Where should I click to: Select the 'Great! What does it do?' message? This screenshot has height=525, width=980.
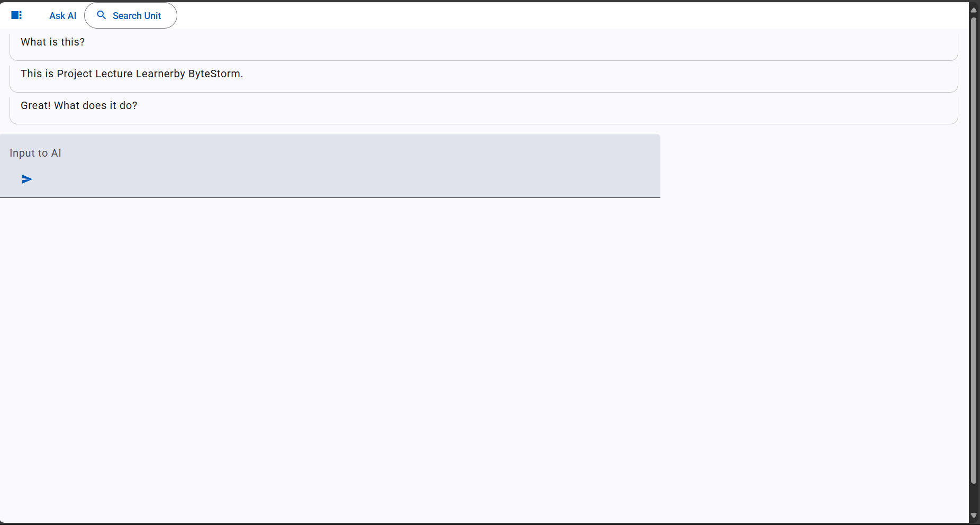pyautogui.click(x=79, y=106)
